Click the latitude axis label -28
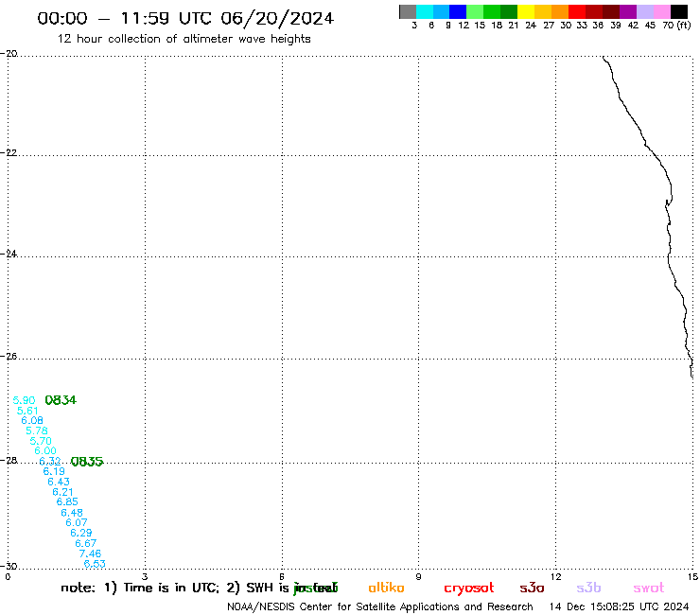 tap(9, 460)
